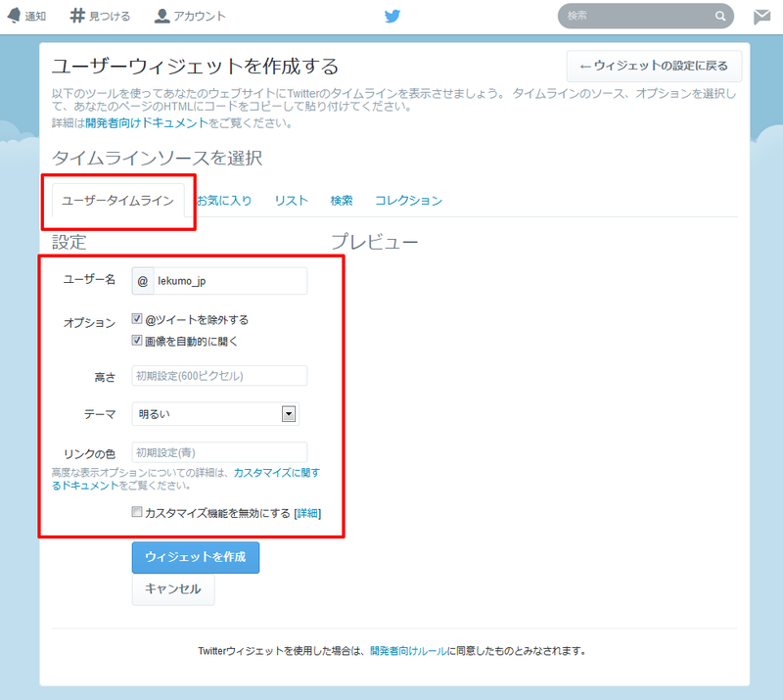
Task: Switch to the リスト tab
Action: pyautogui.click(x=291, y=201)
